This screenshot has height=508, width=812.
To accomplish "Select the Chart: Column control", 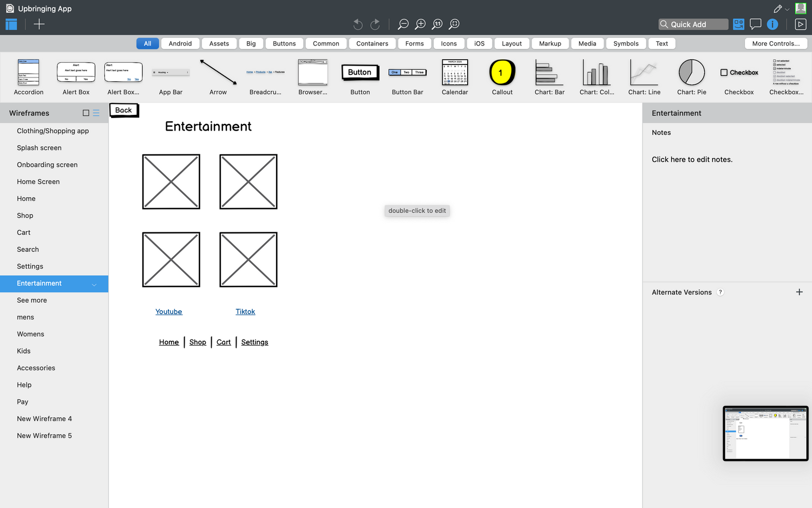I will (597, 77).
